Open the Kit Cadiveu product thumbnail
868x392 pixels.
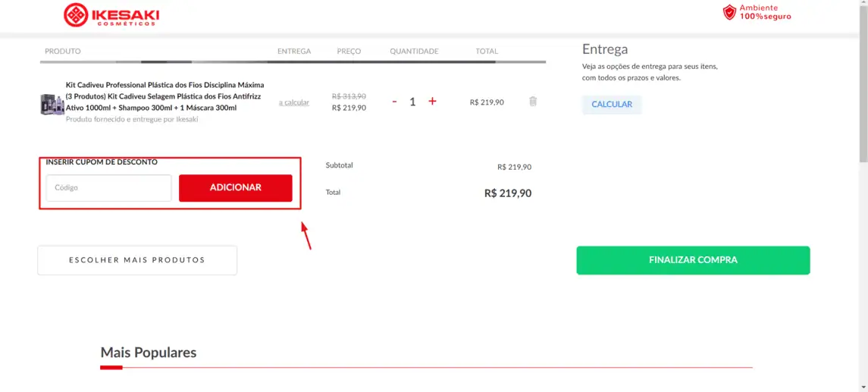tap(52, 104)
